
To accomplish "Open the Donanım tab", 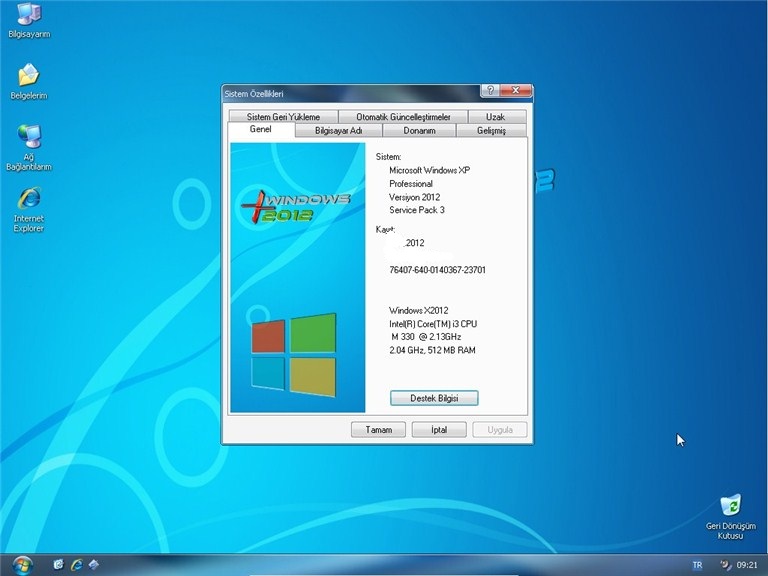I will 419,131.
